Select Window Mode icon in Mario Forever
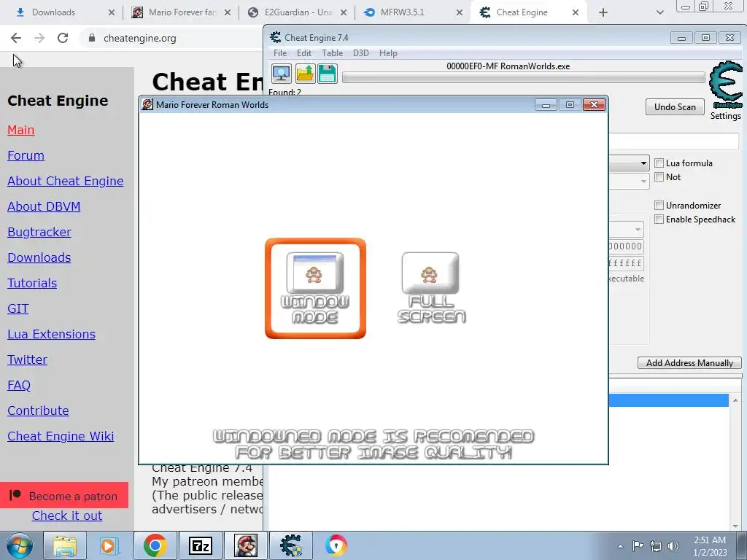Screen dimensions: 747x560 315,288
